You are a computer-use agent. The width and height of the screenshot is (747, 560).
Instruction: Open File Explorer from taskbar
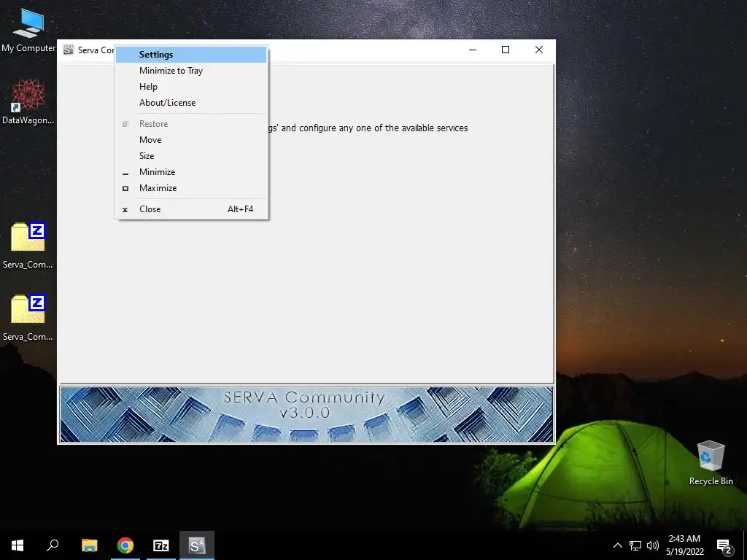coord(89,545)
